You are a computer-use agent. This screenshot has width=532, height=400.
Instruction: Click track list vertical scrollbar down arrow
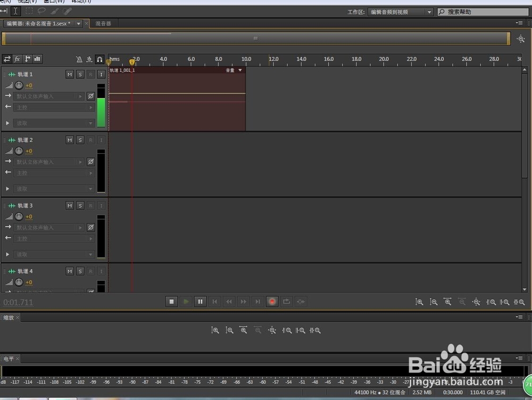pos(525,289)
